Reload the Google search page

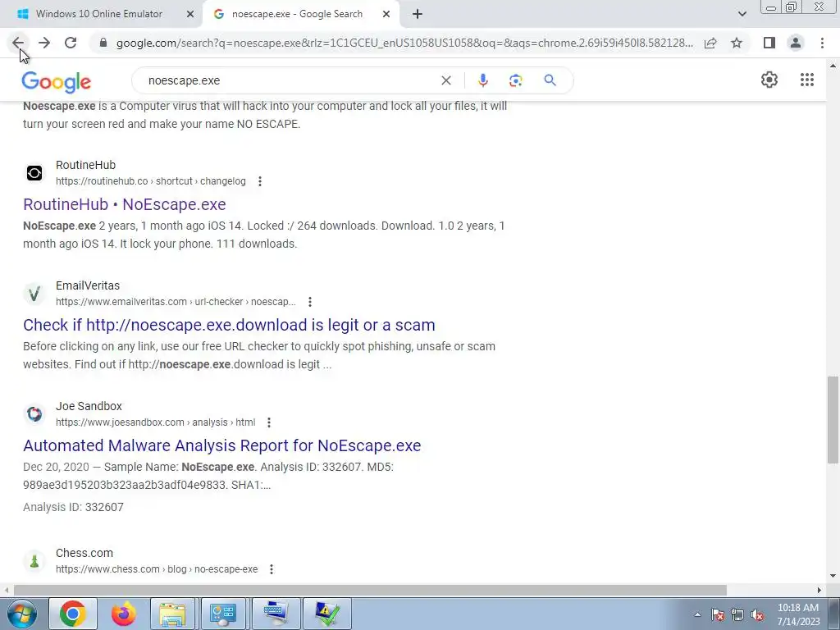click(71, 43)
